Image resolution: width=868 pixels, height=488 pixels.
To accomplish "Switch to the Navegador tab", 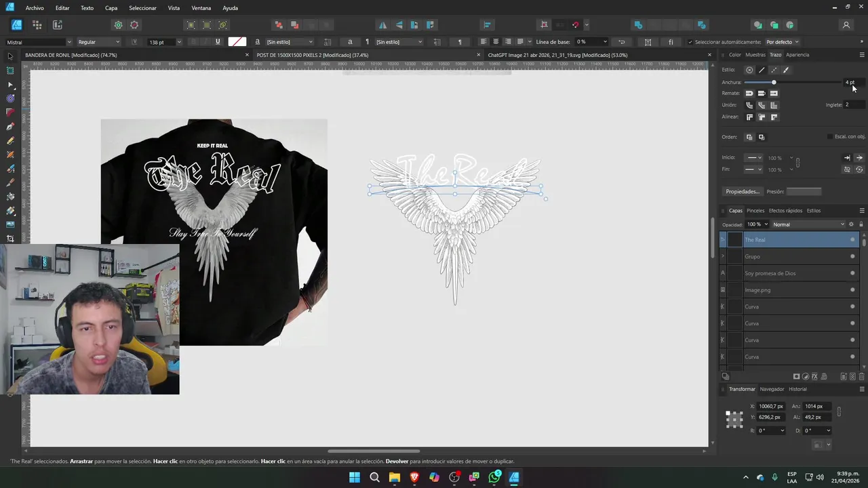I will [x=772, y=389].
